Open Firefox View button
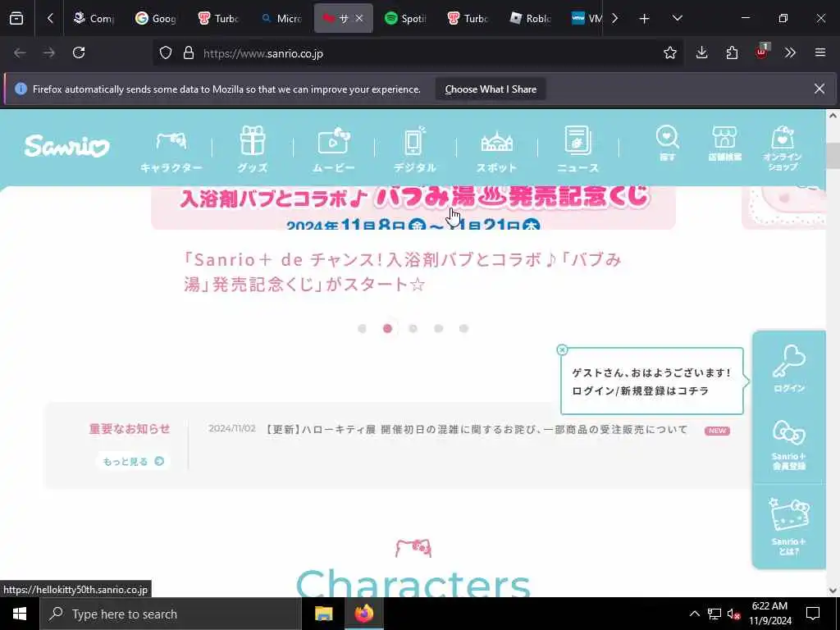The image size is (840, 630). [x=16, y=18]
